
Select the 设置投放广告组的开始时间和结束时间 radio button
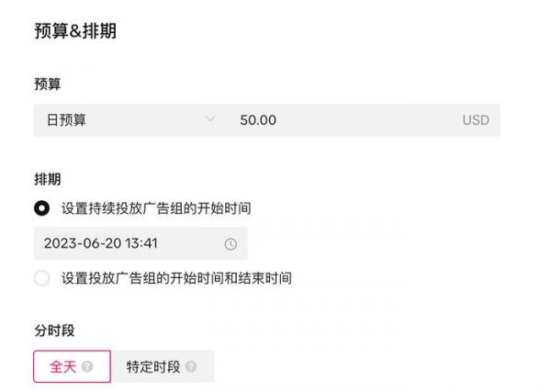pos(41,277)
